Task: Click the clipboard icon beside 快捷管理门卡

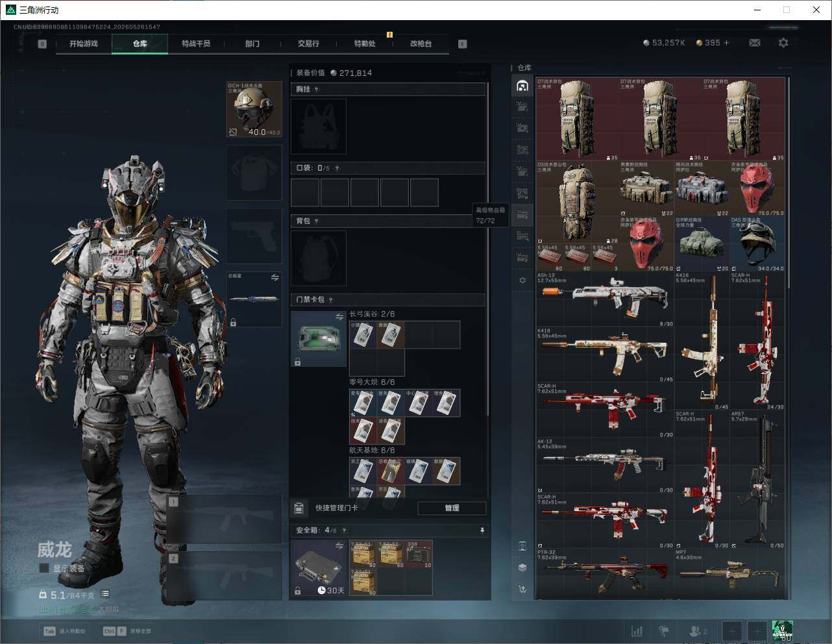Action: pyautogui.click(x=299, y=508)
